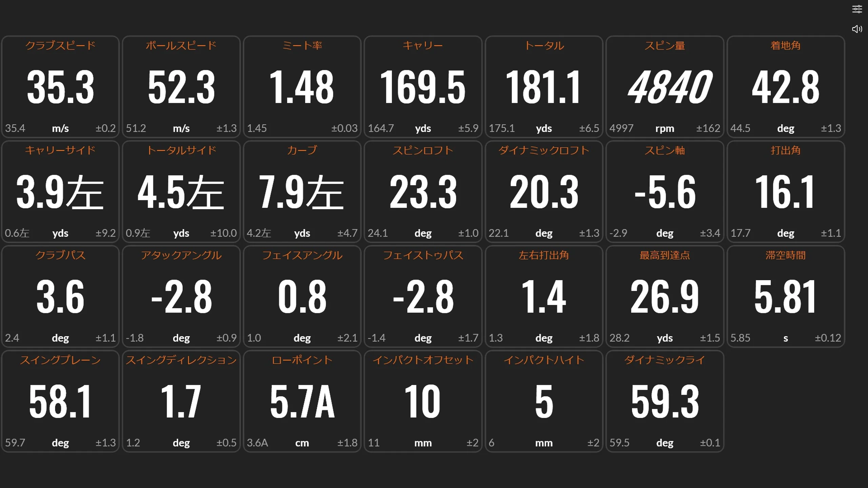Mute the sound via the speaker icon

pos(857,29)
